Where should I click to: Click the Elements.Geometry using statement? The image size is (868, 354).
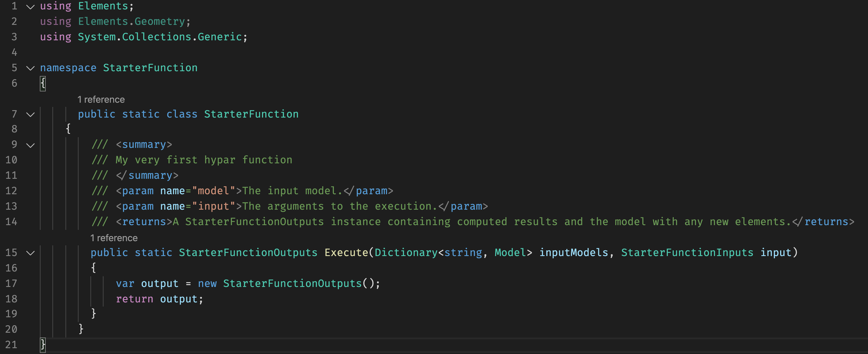[131, 22]
